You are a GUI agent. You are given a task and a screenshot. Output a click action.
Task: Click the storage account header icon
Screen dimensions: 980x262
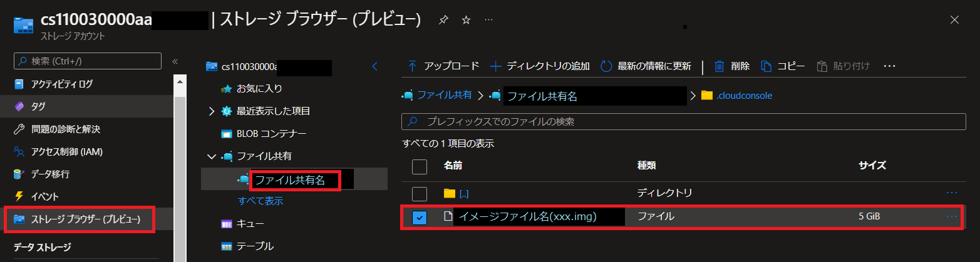point(23,26)
